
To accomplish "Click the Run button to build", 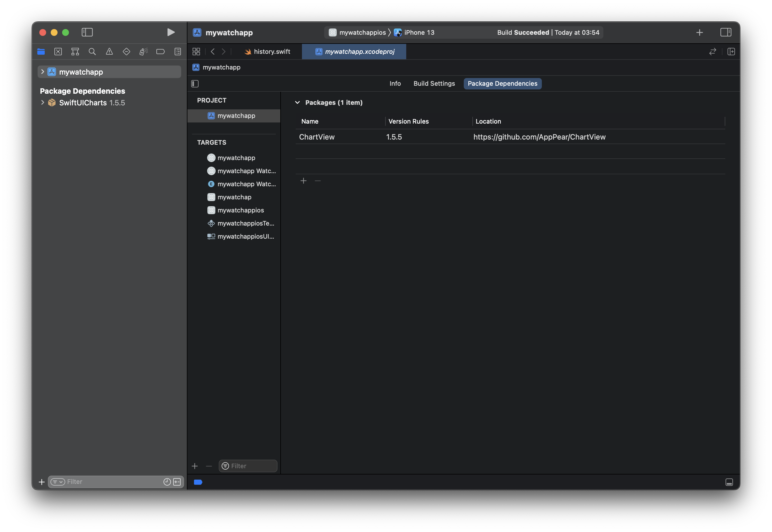I will (171, 32).
